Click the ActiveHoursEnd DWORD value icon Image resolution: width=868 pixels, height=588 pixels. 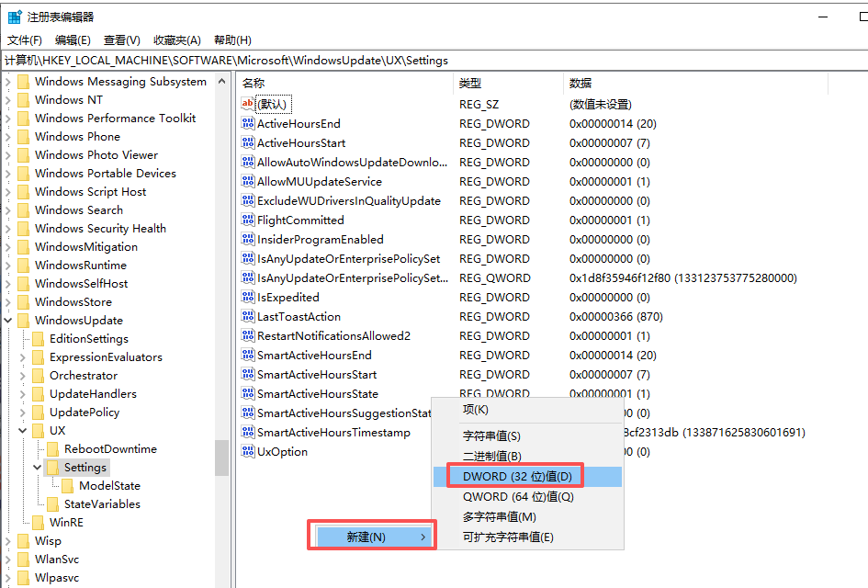pyautogui.click(x=247, y=123)
